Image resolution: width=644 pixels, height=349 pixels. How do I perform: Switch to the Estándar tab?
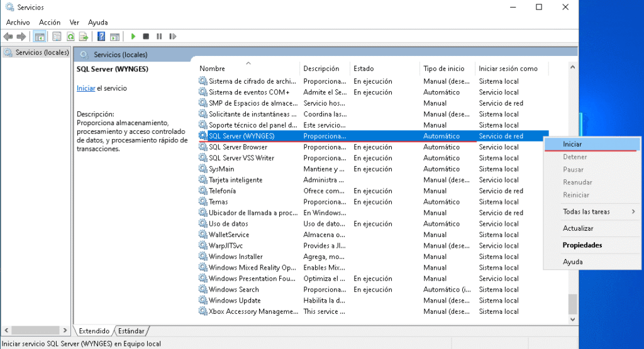tap(131, 331)
